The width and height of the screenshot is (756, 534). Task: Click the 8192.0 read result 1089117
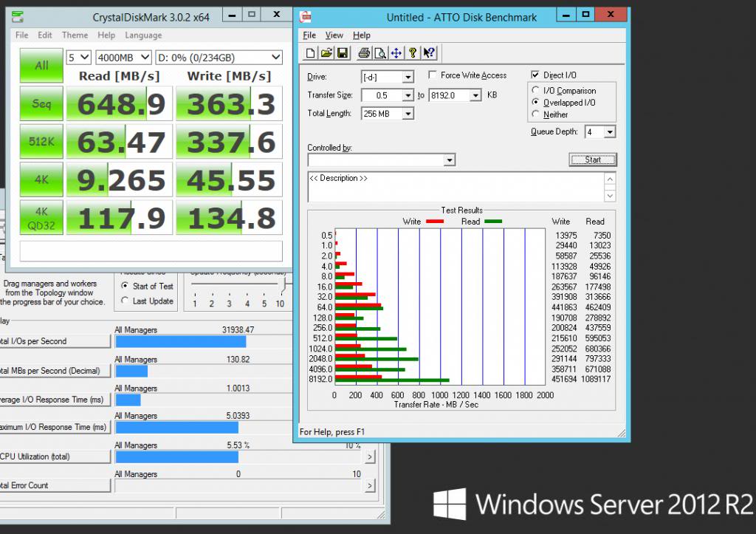click(x=596, y=379)
